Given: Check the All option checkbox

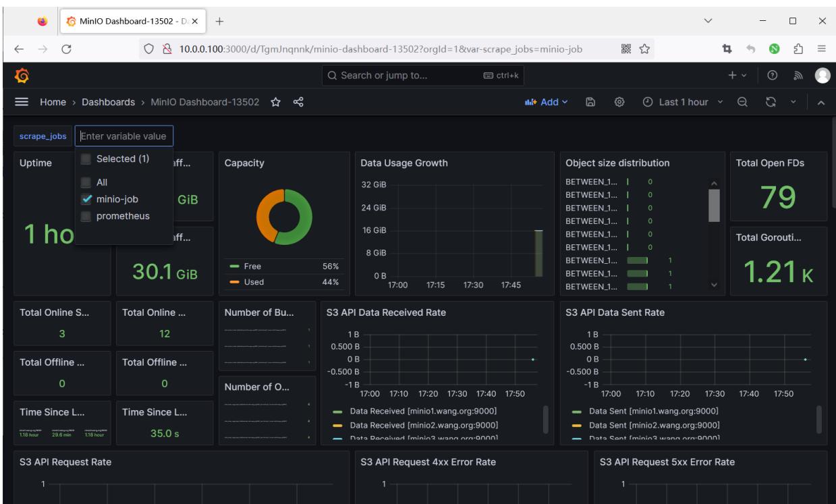Looking at the screenshot, I should point(86,182).
